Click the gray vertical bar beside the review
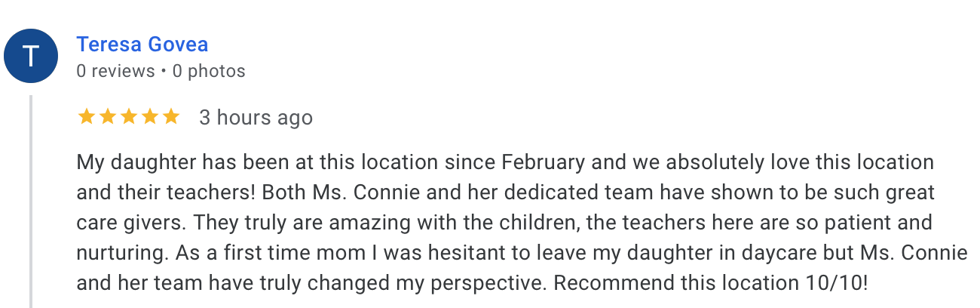The image size is (980, 308). click(32, 202)
